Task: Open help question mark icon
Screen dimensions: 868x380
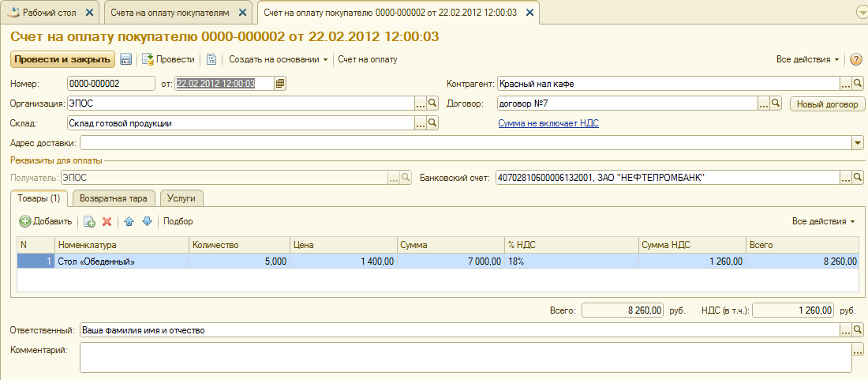Action: point(856,59)
